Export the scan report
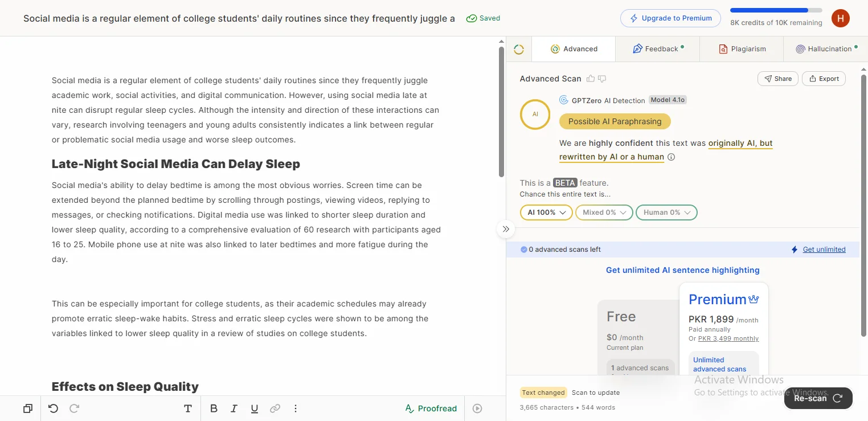This screenshot has height=421, width=868. coord(824,79)
